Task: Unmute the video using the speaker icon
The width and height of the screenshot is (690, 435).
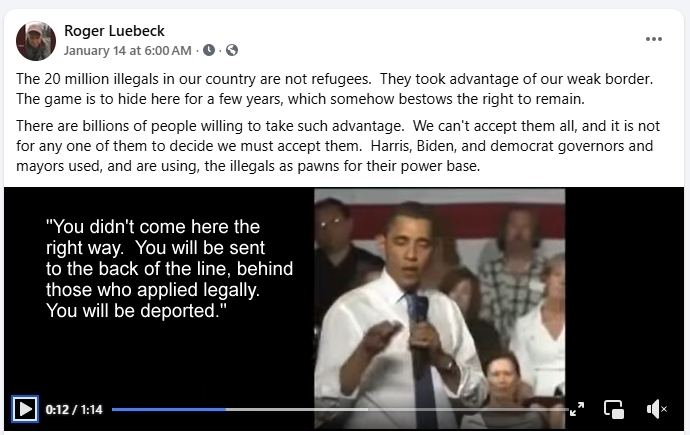Action: coord(656,409)
